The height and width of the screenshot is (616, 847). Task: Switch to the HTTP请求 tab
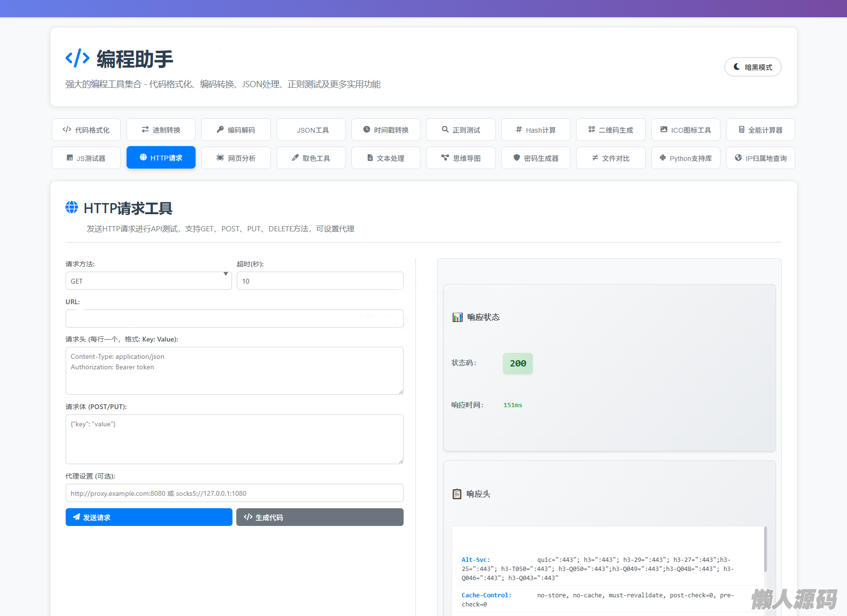click(x=161, y=158)
